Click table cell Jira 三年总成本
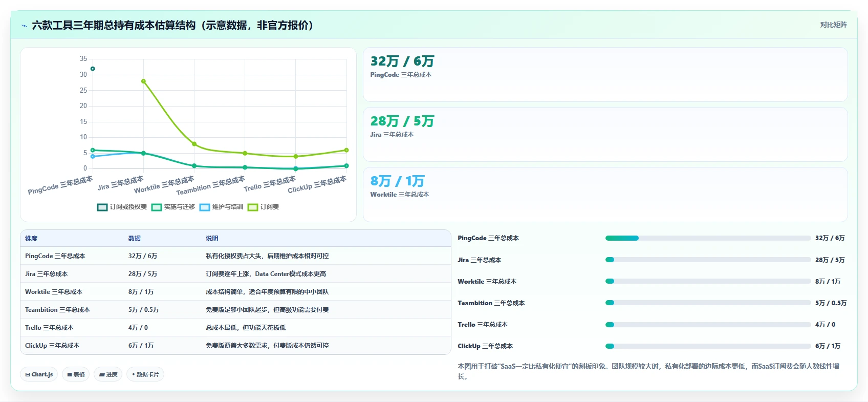 (46, 274)
